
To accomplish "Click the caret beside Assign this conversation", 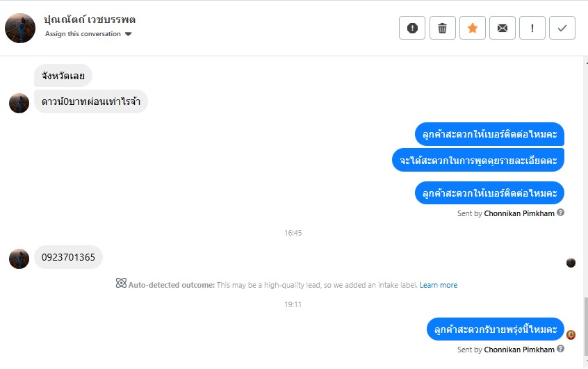I will coord(128,34).
